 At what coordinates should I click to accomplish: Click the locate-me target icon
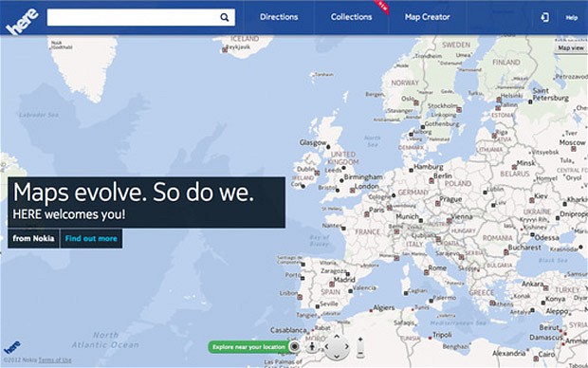pyautogui.click(x=295, y=346)
